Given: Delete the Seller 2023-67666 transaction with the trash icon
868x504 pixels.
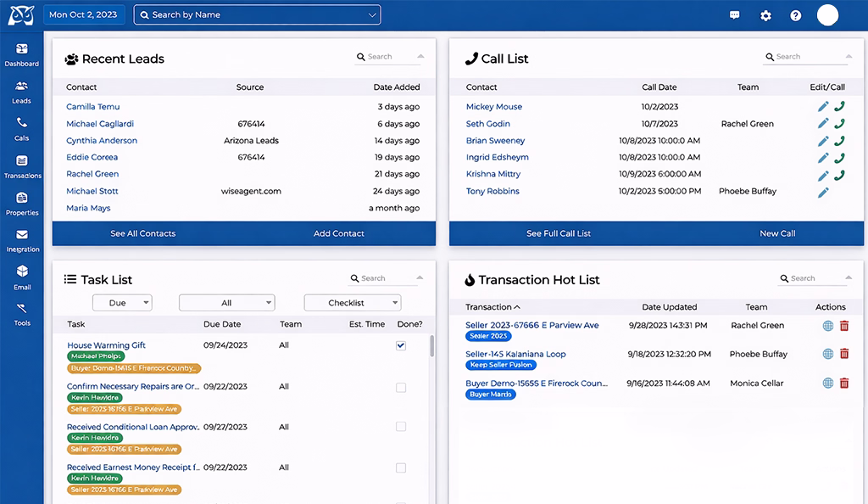Looking at the screenshot, I should pyautogui.click(x=844, y=325).
